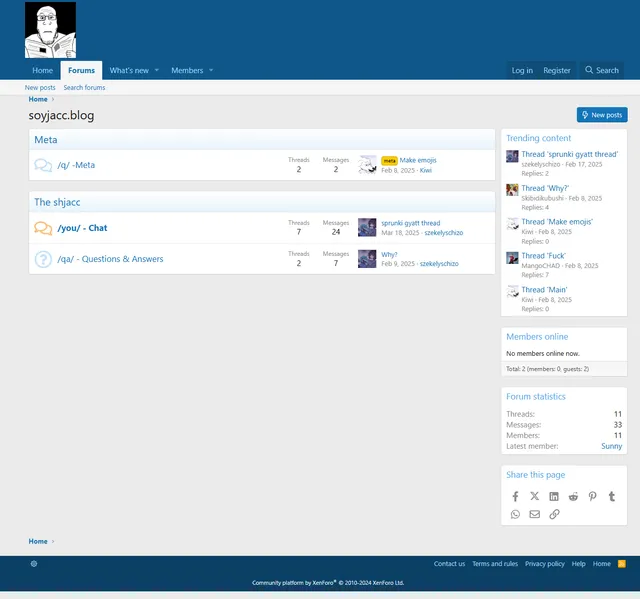Image resolution: width=640 pixels, height=599 pixels.
Task: Open the Forums tab
Action: (82, 71)
